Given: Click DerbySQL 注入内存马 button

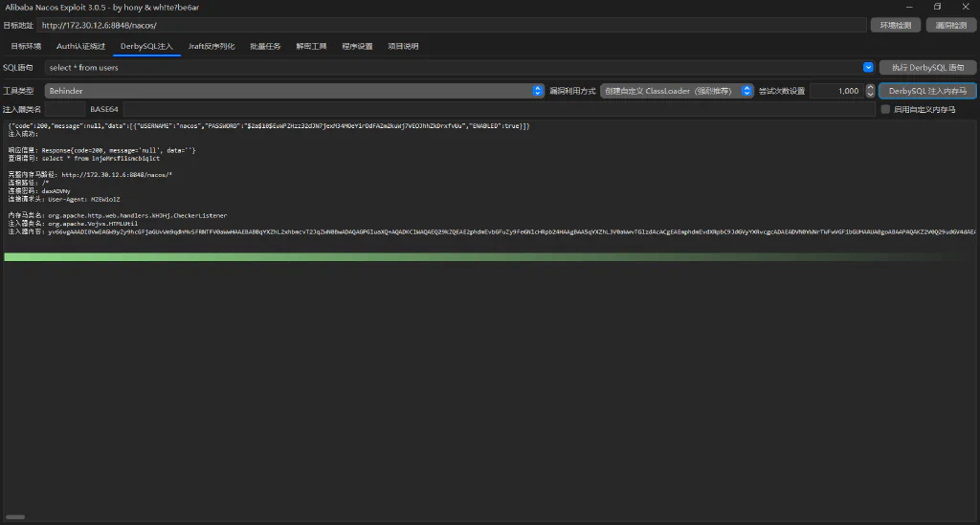Looking at the screenshot, I should tap(927, 91).
